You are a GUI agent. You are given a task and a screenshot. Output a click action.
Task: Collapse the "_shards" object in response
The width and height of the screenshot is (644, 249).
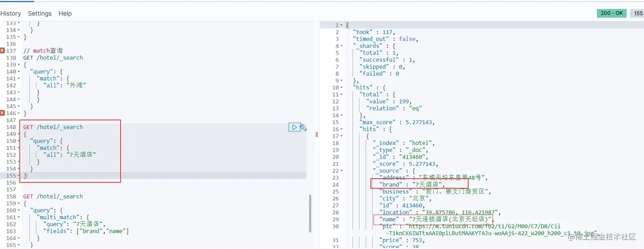click(342, 46)
